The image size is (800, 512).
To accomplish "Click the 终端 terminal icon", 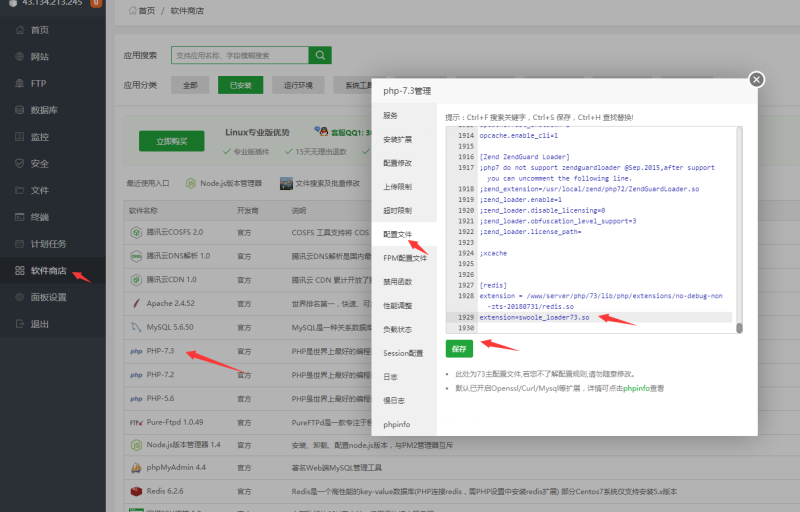I will [x=19, y=217].
